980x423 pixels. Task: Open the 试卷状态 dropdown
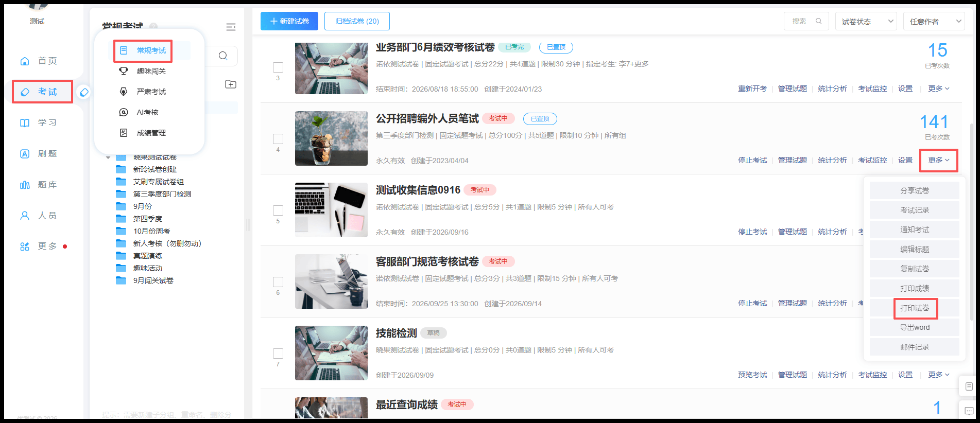[x=866, y=21]
